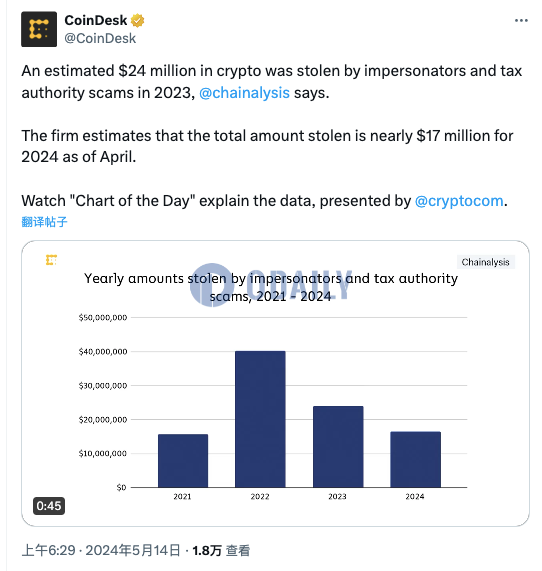Viewport: 542px width, 571px height.
Task: Click 翻译帖子 to translate the post
Action: 44,222
